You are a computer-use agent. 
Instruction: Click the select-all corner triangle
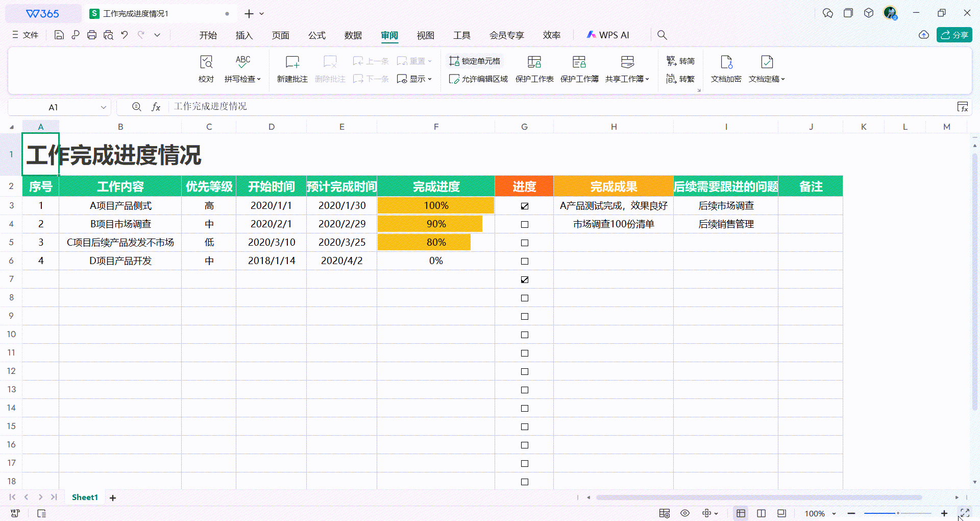(12, 127)
